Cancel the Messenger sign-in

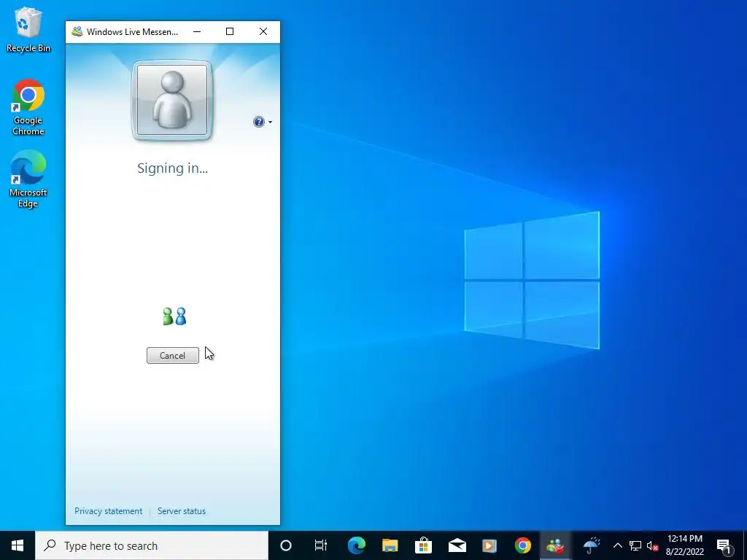click(x=172, y=355)
